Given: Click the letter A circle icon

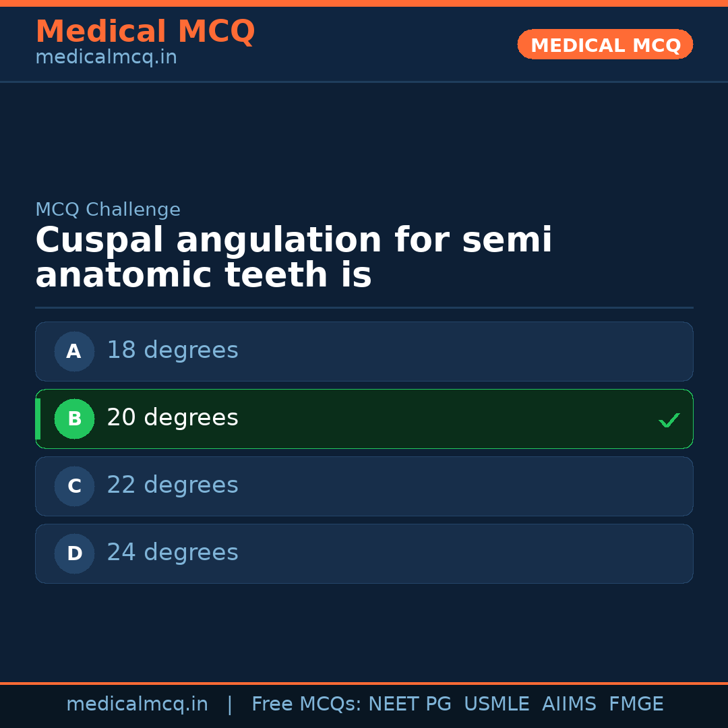Looking at the screenshot, I should point(74,351).
